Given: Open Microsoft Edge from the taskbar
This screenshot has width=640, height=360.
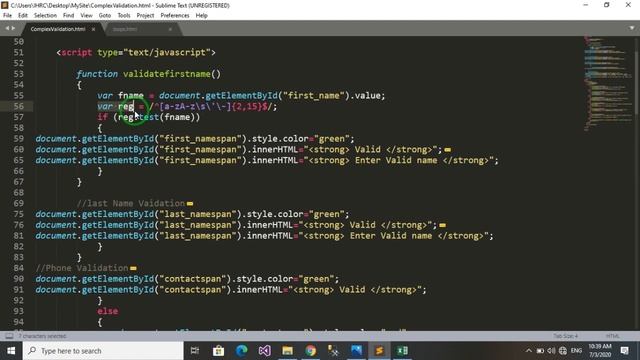Looking at the screenshot, I should click(x=242, y=351).
